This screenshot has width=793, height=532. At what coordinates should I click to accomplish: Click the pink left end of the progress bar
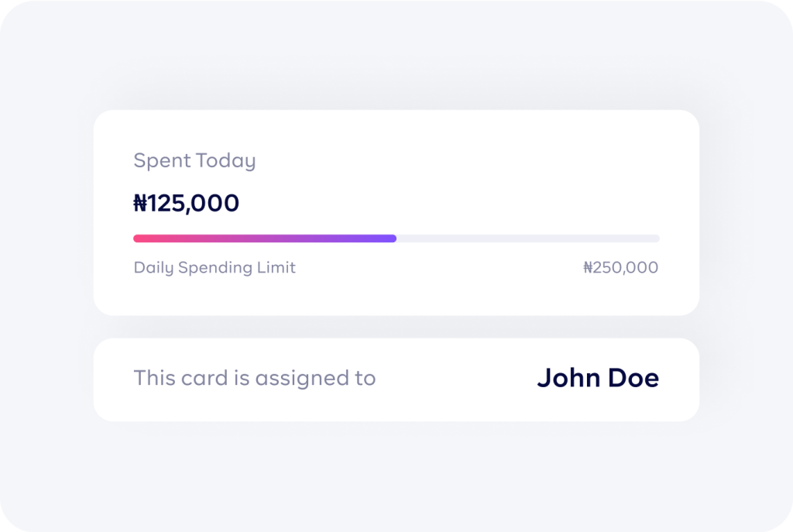coord(139,239)
